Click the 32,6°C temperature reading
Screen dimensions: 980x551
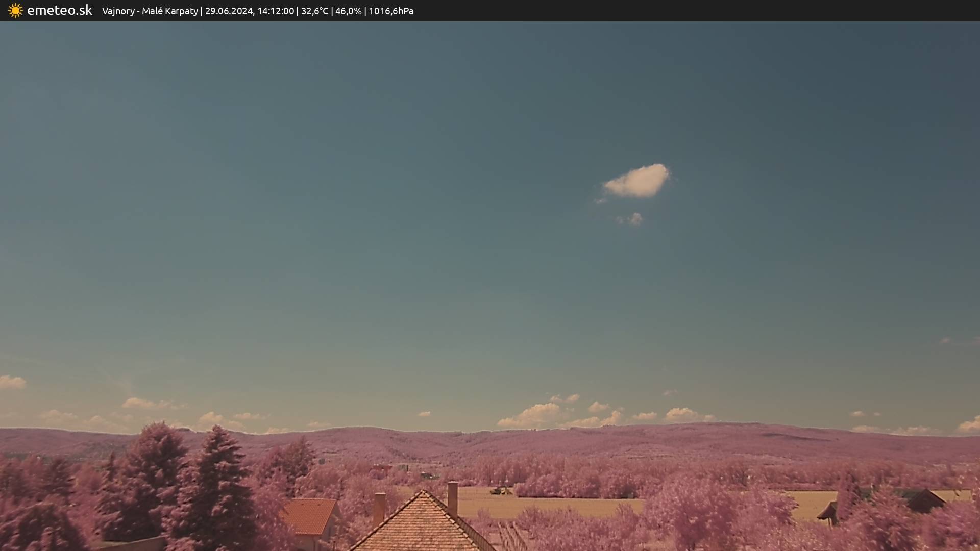[314, 11]
